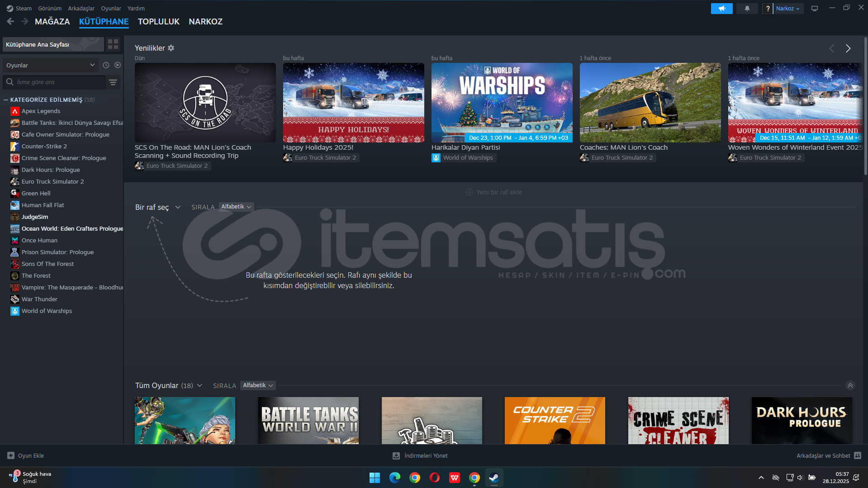The image size is (868, 488).
Task: Open the Arkadaşlar menu
Action: [81, 9]
